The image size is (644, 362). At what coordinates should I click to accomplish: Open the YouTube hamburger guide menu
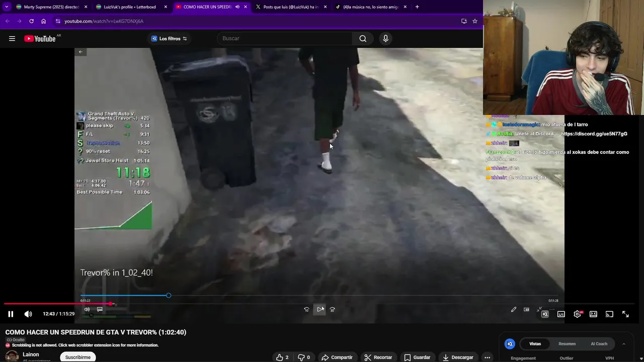point(12,39)
